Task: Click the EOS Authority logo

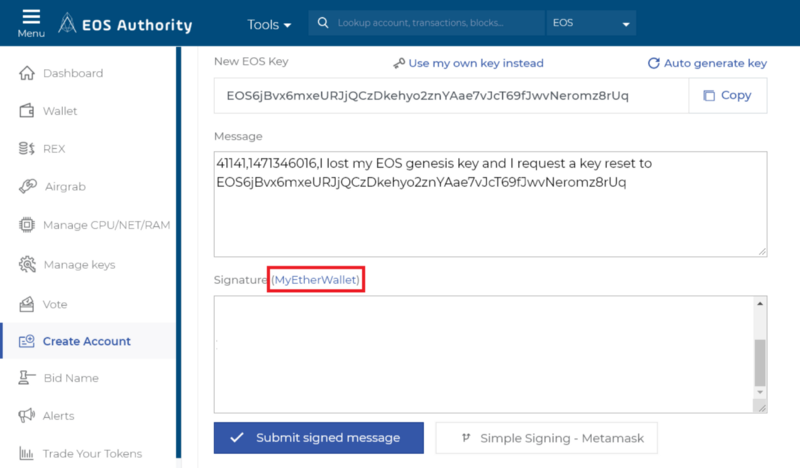Action: pyautogui.click(x=125, y=24)
